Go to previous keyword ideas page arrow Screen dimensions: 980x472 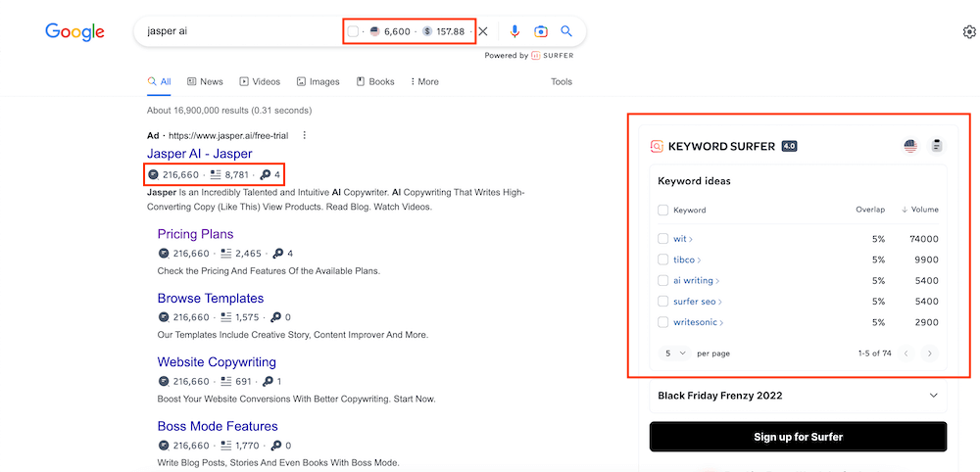(x=906, y=354)
